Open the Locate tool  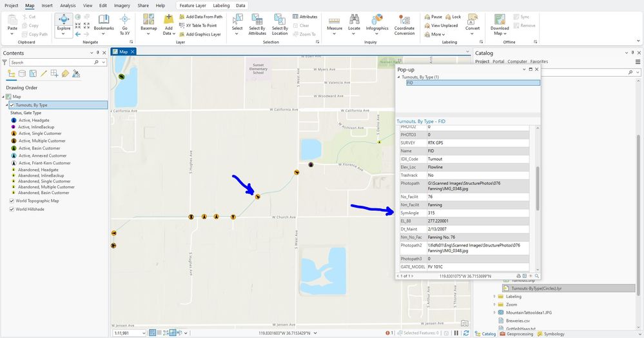354,25
